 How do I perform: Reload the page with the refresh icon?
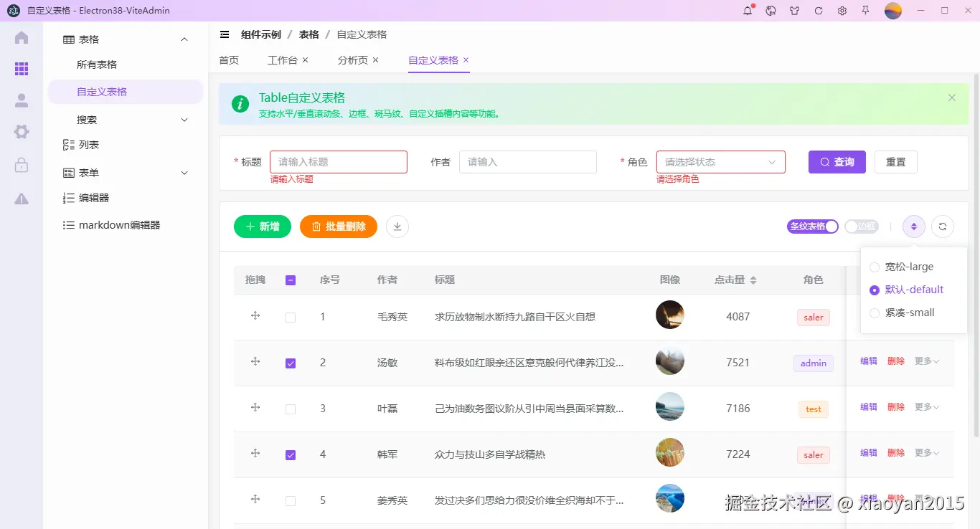point(818,10)
